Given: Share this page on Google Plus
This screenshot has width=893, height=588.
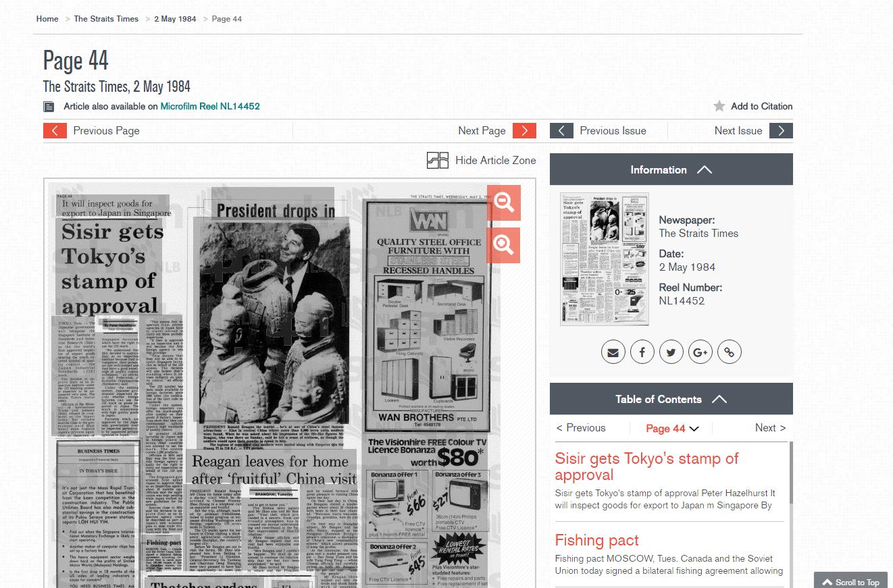Looking at the screenshot, I should click(x=700, y=352).
